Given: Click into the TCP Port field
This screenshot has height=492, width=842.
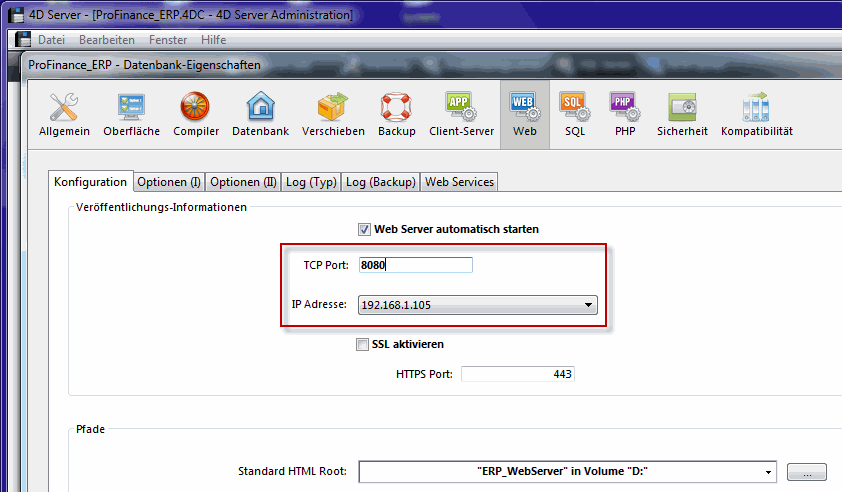Looking at the screenshot, I should 415,265.
